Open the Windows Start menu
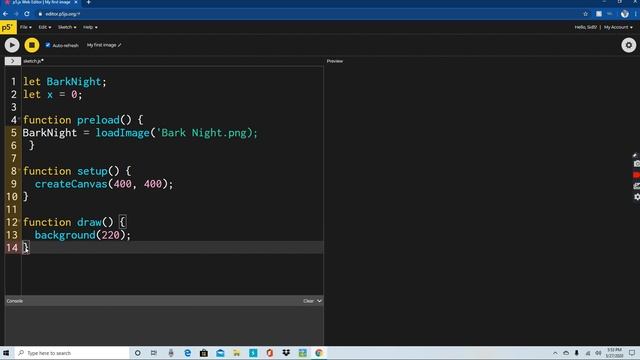Image resolution: width=640 pixels, height=360 pixels. [x=6, y=353]
